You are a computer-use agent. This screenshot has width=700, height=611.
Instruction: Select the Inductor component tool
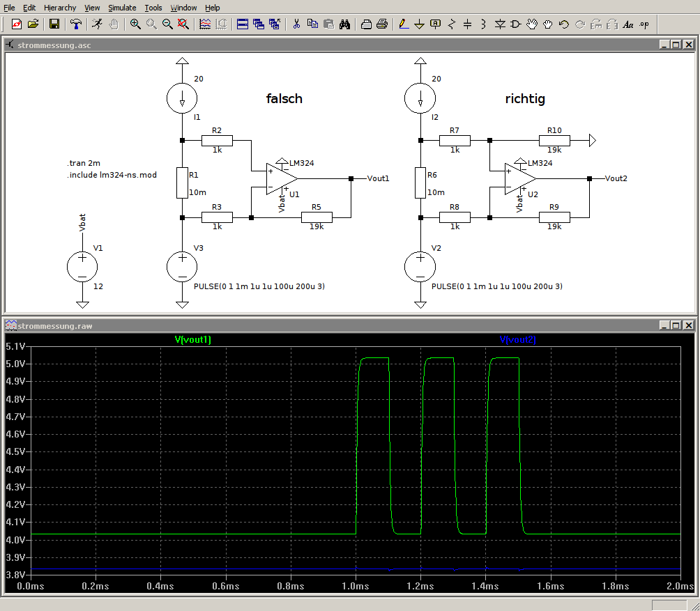(483, 24)
